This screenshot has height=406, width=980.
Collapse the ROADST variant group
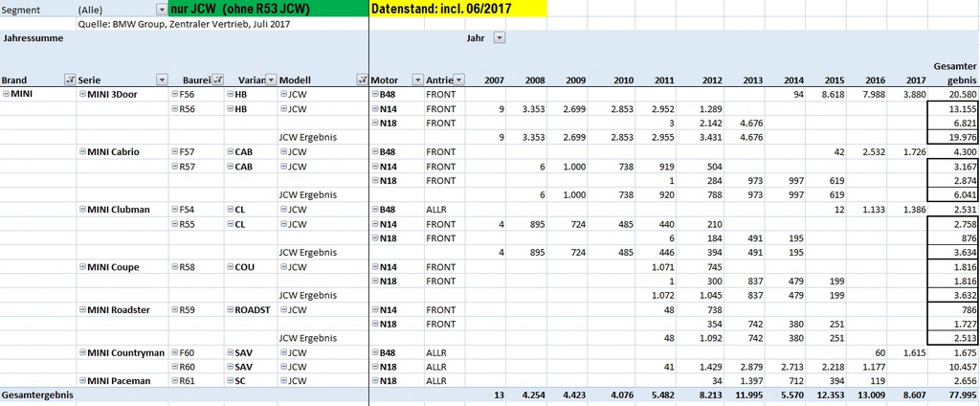coord(230,310)
